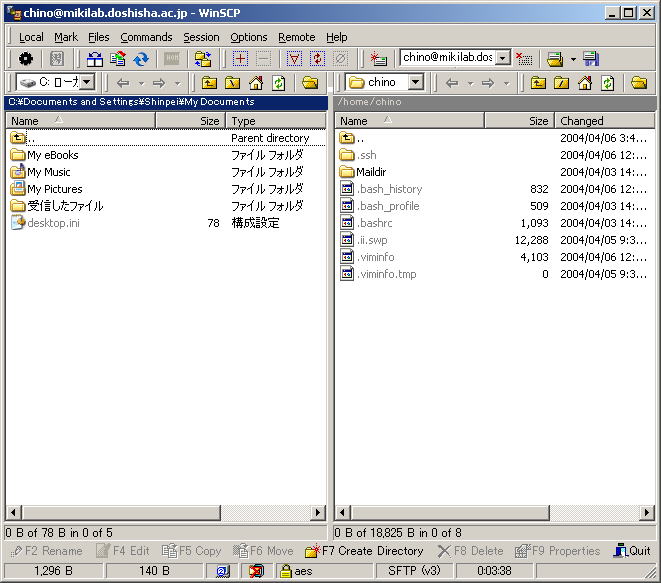Screen dimensions: 661x583
Task: Click the Clear selection icon
Action: tap(340, 59)
